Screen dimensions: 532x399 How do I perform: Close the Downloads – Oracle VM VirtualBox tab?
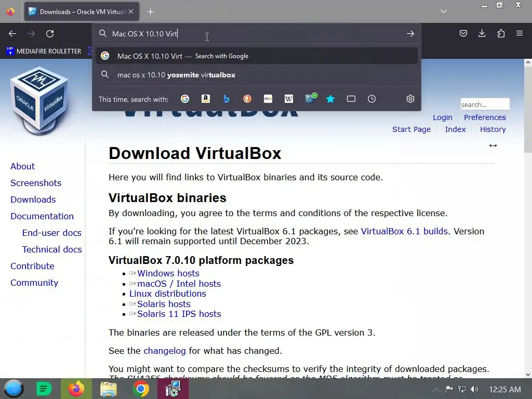pyautogui.click(x=131, y=11)
